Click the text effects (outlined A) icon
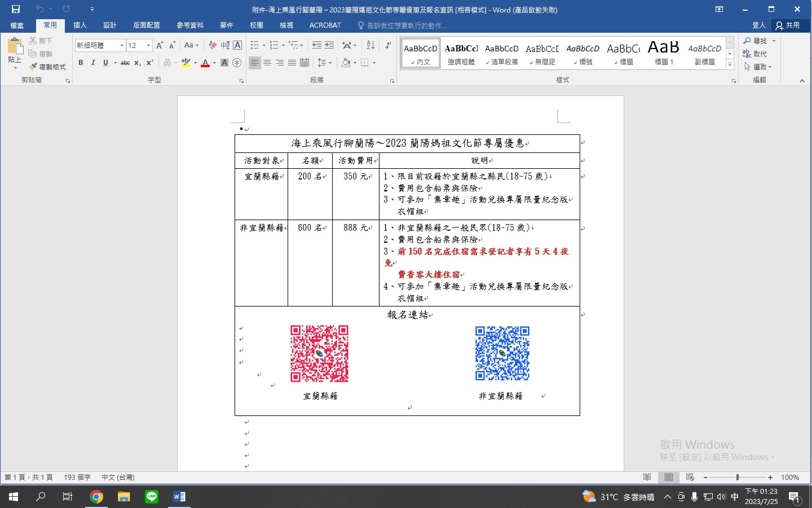The image size is (812, 508). 167,63
